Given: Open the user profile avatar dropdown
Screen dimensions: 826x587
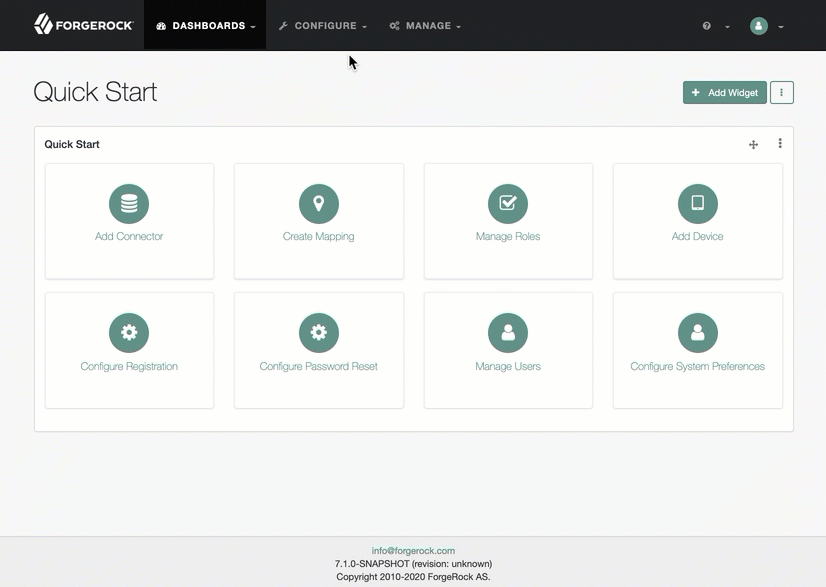Looking at the screenshot, I should (x=766, y=26).
